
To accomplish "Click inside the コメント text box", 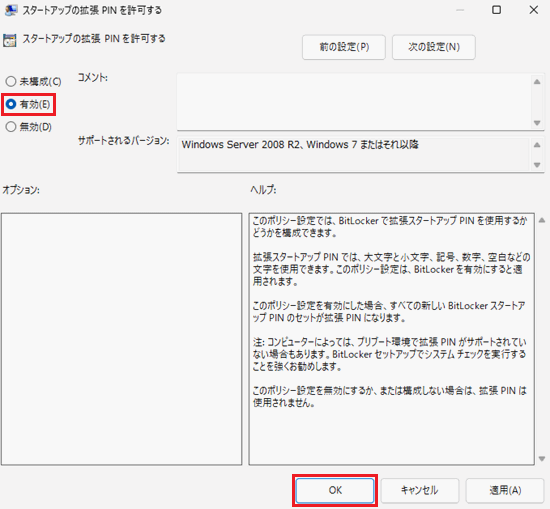I will coord(354,102).
